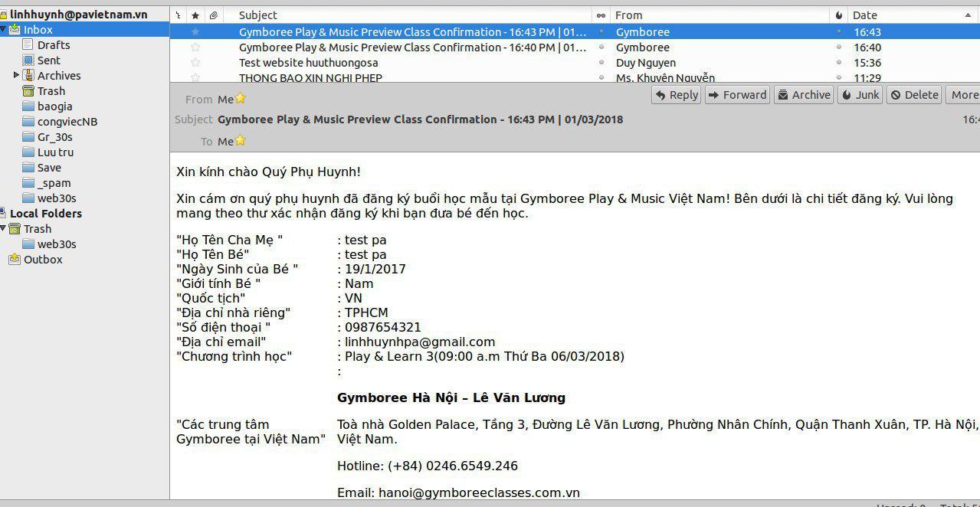Open web30s inside Local Folders Trash
The image size is (980, 507).
pos(57,244)
